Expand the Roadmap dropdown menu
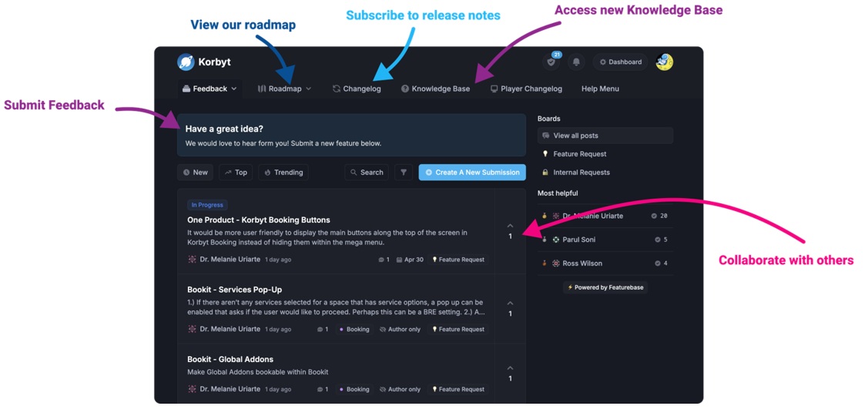868x416 pixels. point(284,89)
